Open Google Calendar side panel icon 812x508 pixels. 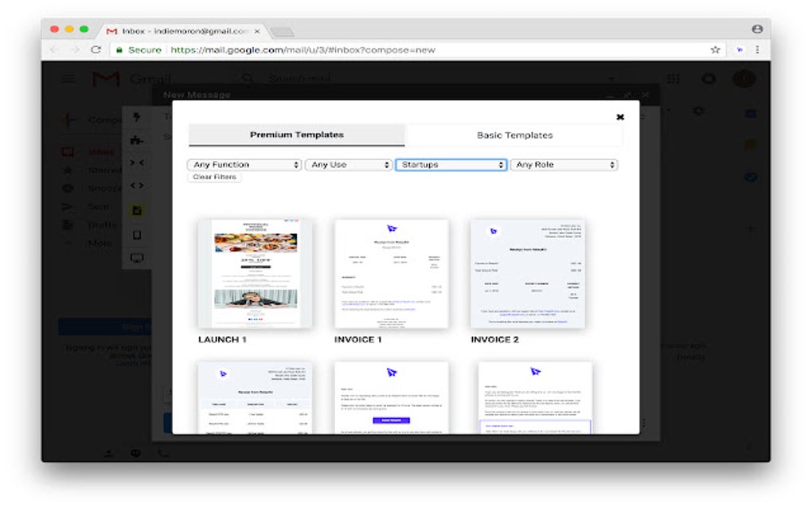[751, 114]
